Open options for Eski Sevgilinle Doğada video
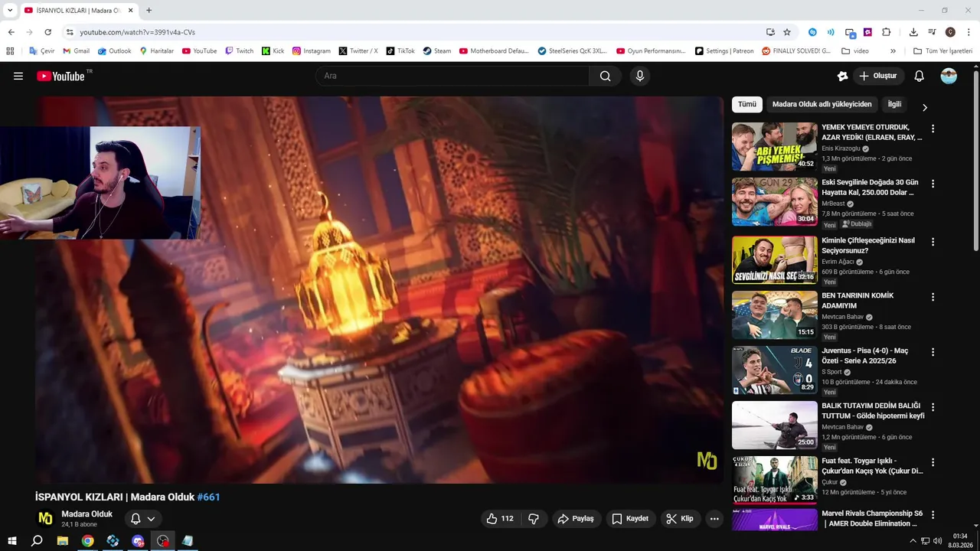This screenshot has width=980, height=551. click(933, 184)
